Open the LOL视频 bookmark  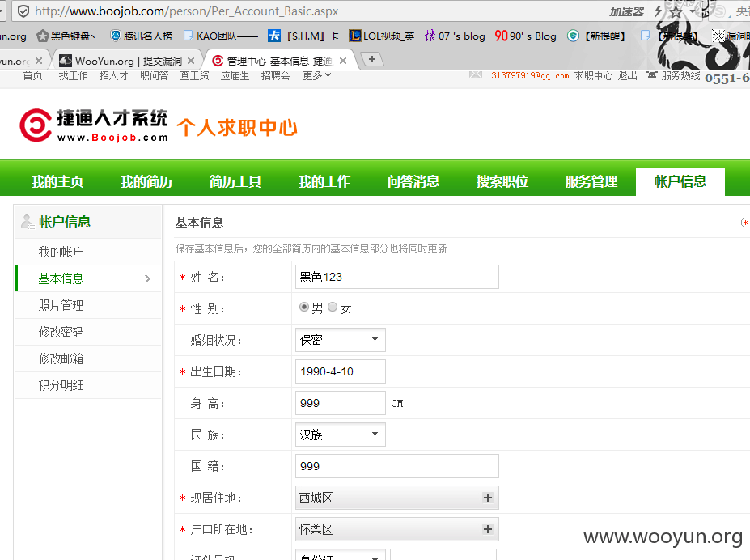click(x=382, y=36)
